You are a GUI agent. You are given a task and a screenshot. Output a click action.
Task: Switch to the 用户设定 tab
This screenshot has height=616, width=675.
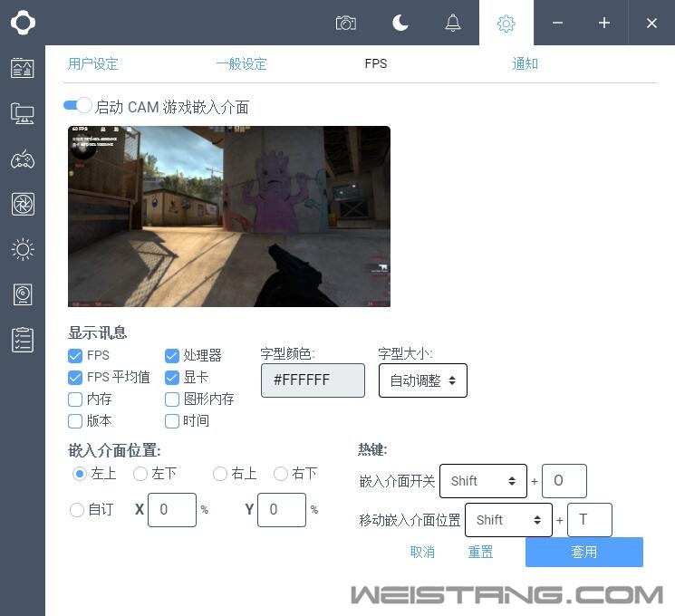point(93,64)
